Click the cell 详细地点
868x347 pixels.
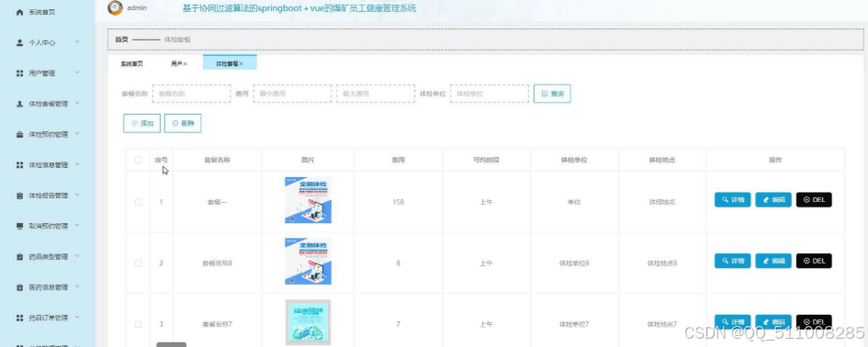662,202
